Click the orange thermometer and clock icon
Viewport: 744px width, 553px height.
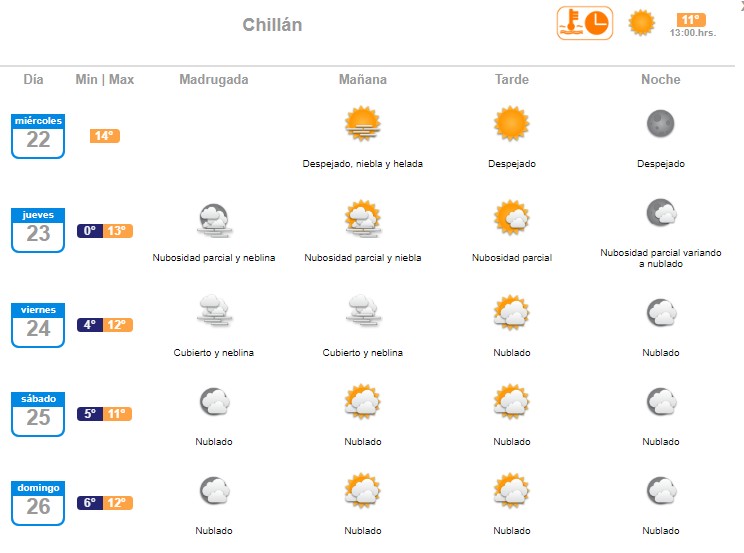pyautogui.click(x=585, y=23)
